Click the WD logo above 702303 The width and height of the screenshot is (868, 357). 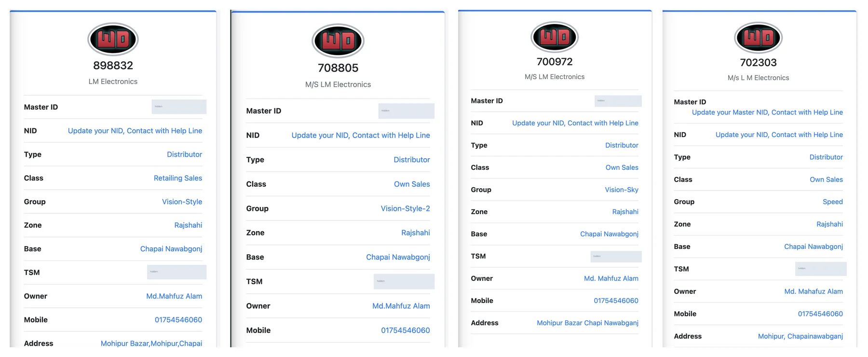[x=758, y=38]
